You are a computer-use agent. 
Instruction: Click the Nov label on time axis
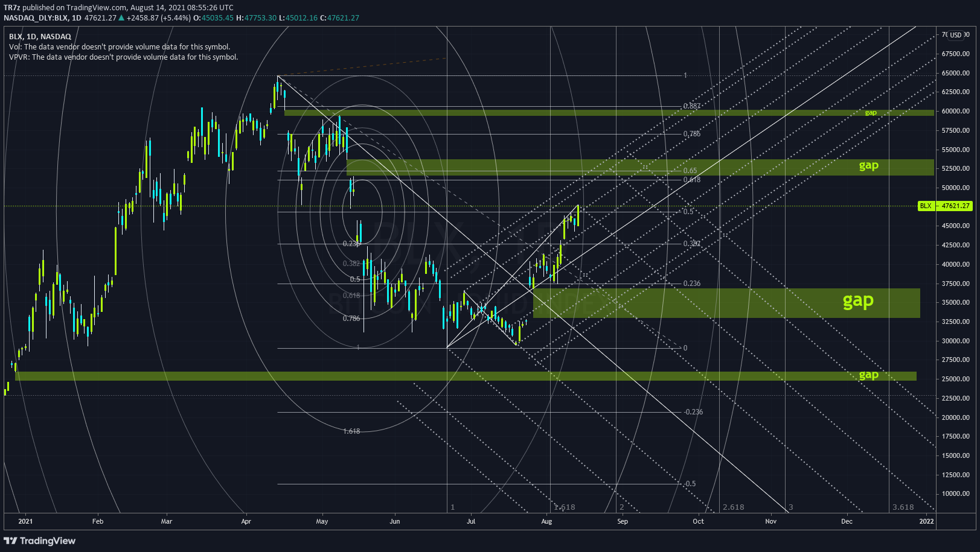[771, 522]
